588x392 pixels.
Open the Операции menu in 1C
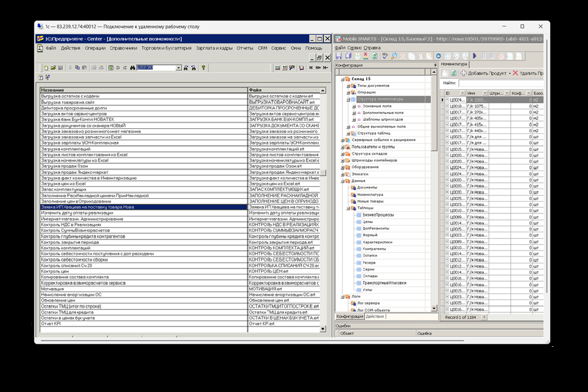point(95,48)
